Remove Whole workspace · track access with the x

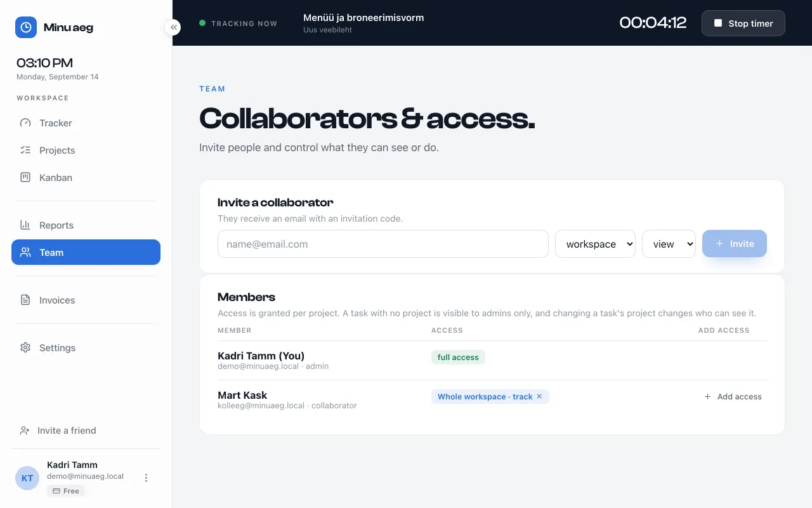[x=539, y=396]
